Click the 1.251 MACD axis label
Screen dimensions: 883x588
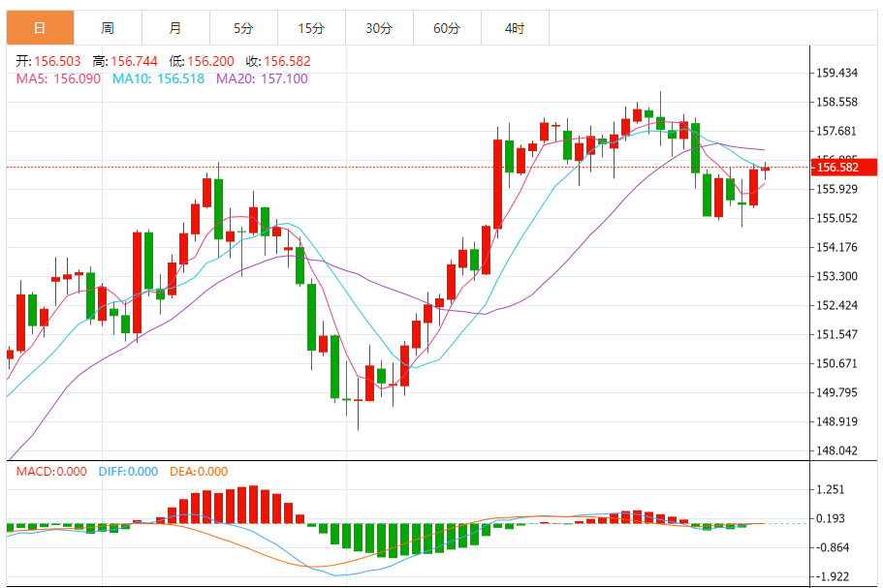click(x=831, y=489)
